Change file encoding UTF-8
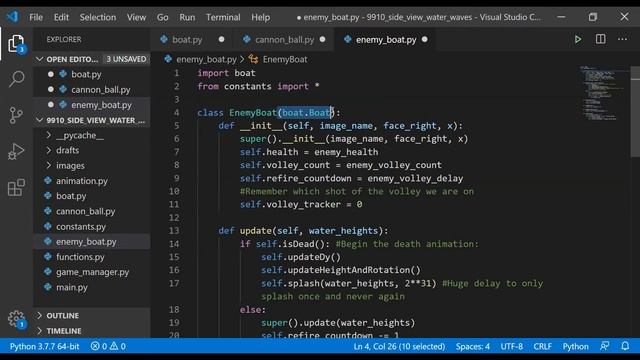640x360 pixels. click(x=512, y=346)
